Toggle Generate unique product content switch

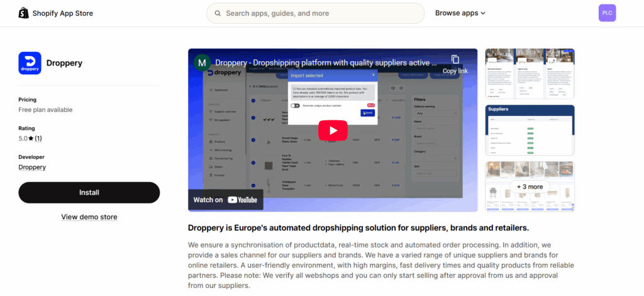(x=295, y=106)
